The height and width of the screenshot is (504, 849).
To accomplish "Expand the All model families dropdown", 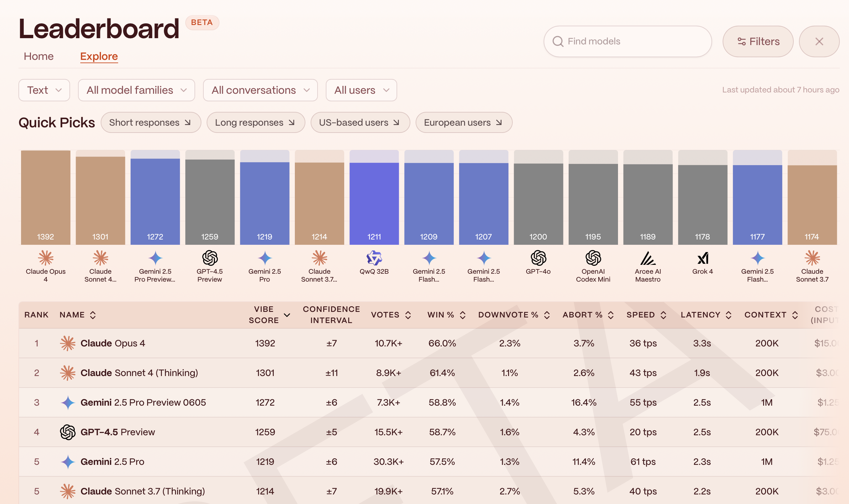I will pyautogui.click(x=137, y=90).
